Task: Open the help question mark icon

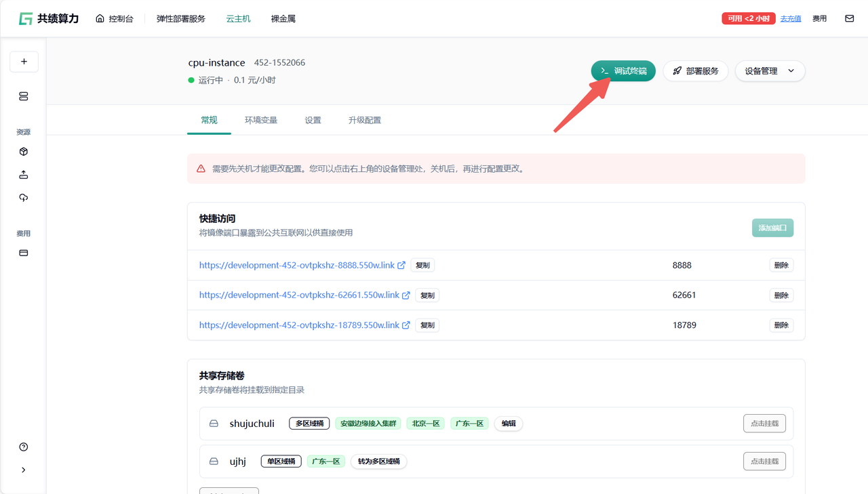Action: tap(24, 447)
